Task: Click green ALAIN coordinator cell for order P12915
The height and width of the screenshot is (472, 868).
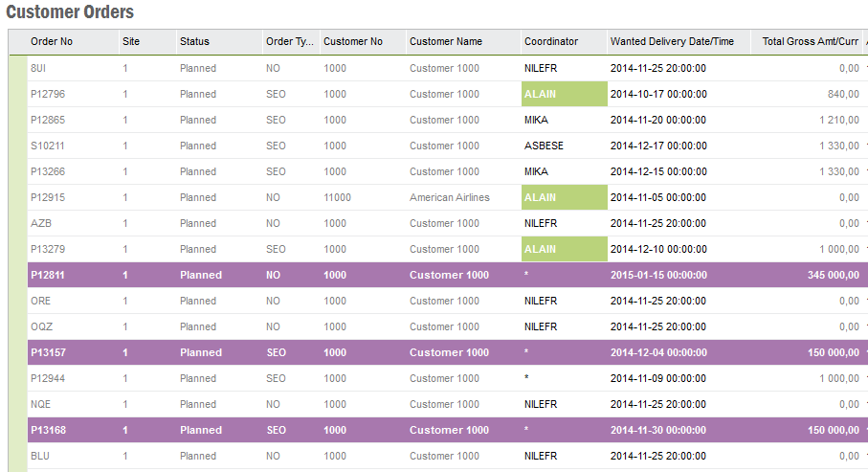Action: point(564,197)
